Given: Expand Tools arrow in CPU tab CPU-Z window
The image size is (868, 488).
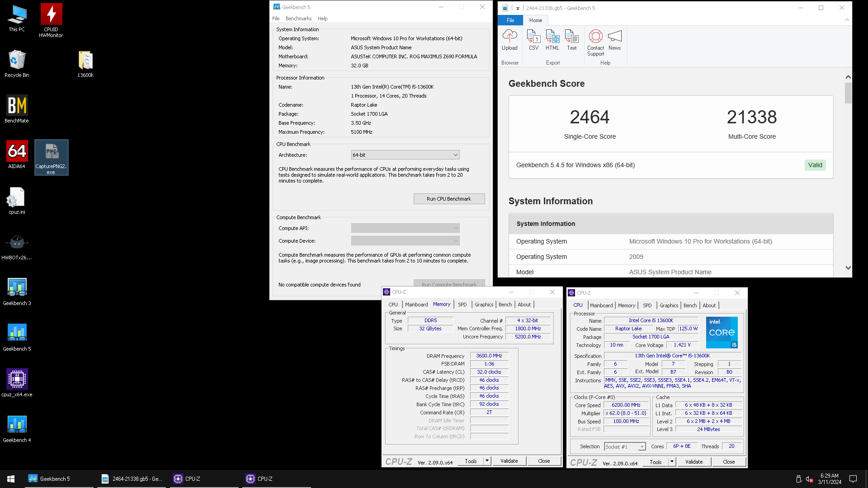Looking at the screenshot, I should (672, 462).
